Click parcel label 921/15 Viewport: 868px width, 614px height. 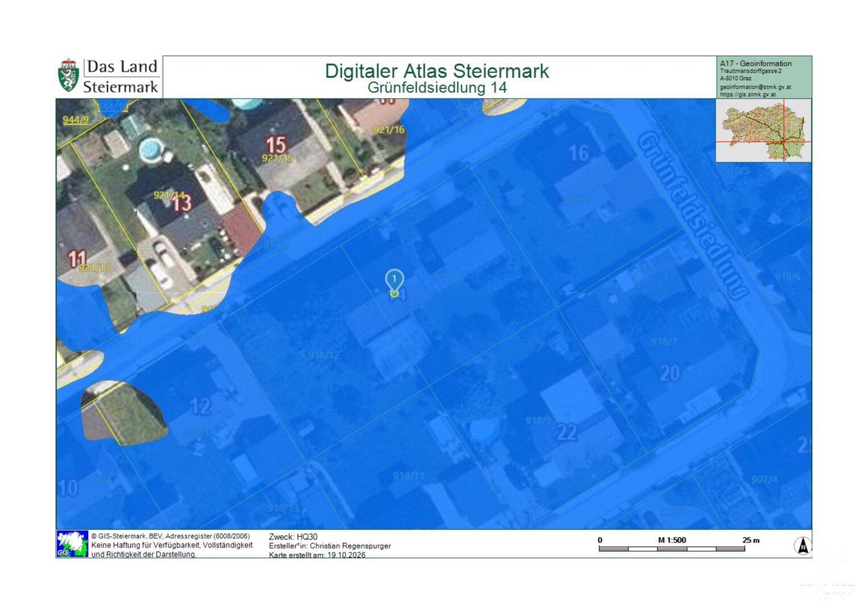[277, 158]
